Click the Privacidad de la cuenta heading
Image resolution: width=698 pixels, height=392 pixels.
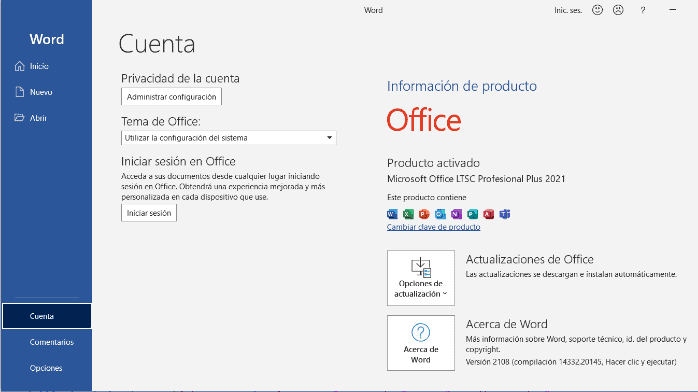tap(180, 78)
